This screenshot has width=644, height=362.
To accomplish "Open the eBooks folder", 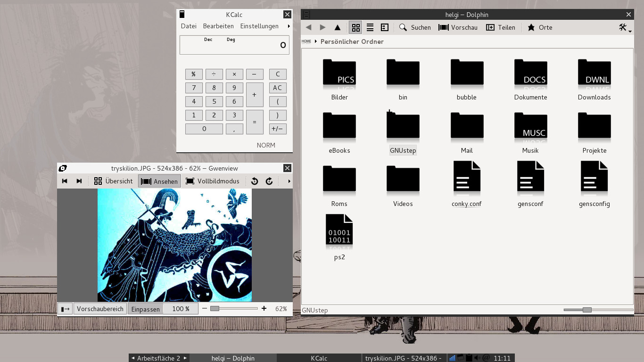I will 339,132.
